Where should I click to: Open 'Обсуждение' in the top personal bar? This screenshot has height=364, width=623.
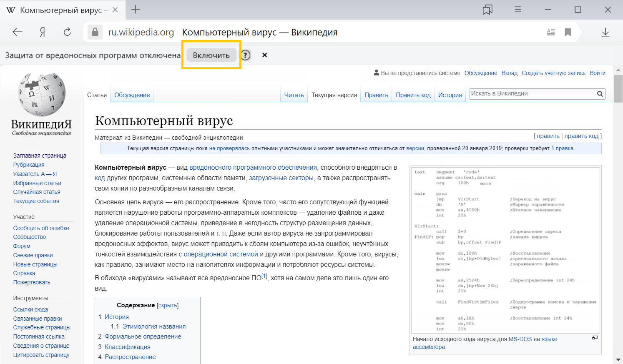(x=481, y=73)
